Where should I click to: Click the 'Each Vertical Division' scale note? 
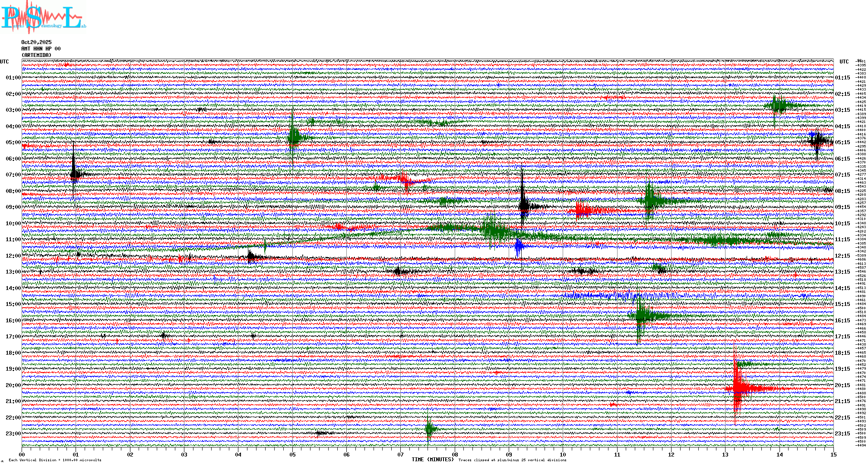55,460
